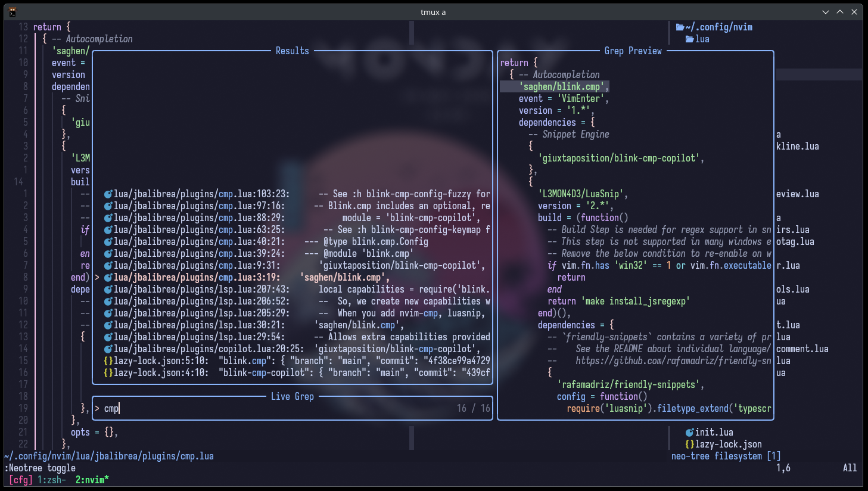868x491 pixels.
Task: Click Lua icon of copilot.lua:20:25 result
Action: [108, 349]
